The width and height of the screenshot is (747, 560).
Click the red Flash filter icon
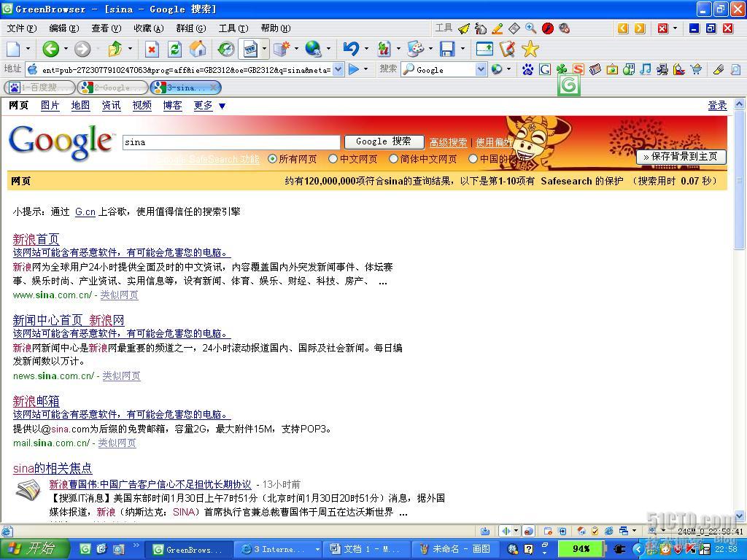tap(547, 28)
